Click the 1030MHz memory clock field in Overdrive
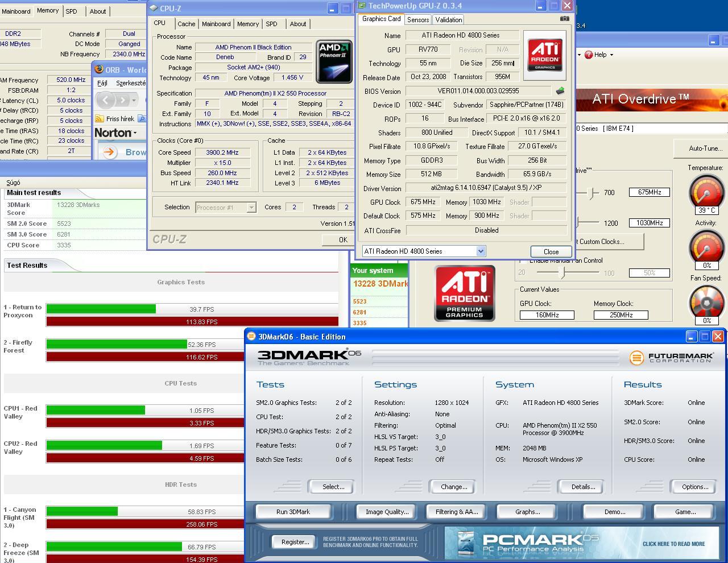Viewport: 728px width, 563px height. [x=649, y=223]
